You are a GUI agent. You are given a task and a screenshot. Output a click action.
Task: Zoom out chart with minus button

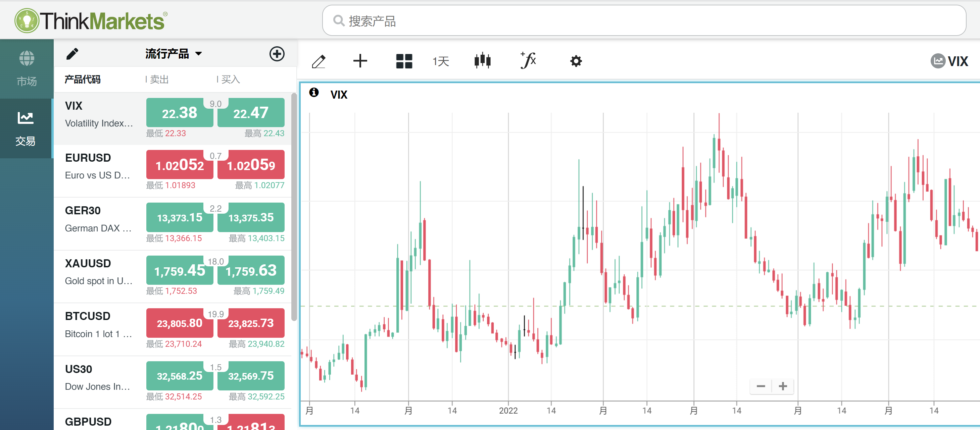click(x=761, y=386)
